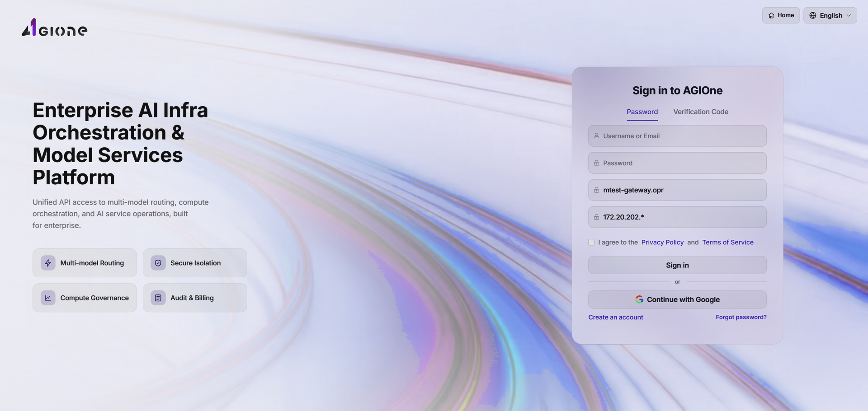Image resolution: width=868 pixels, height=411 pixels.
Task: Open the Terms of Service link
Action: point(728,242)
